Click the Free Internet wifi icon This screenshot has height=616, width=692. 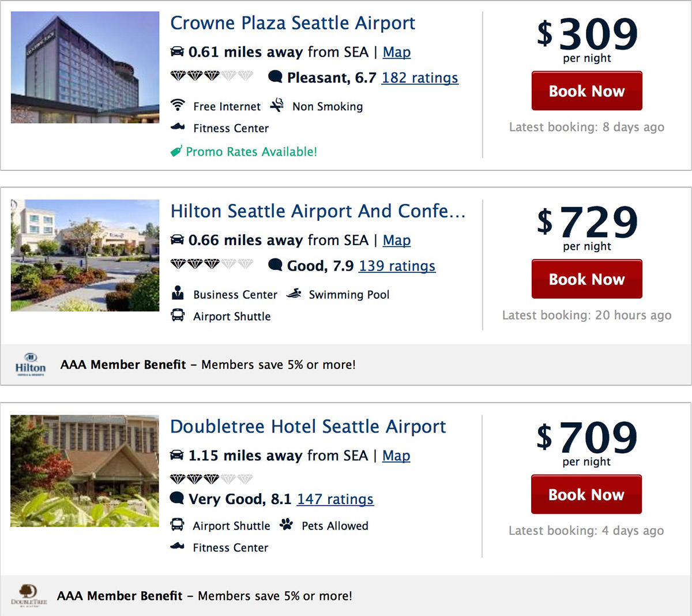(x=178, y=105)
